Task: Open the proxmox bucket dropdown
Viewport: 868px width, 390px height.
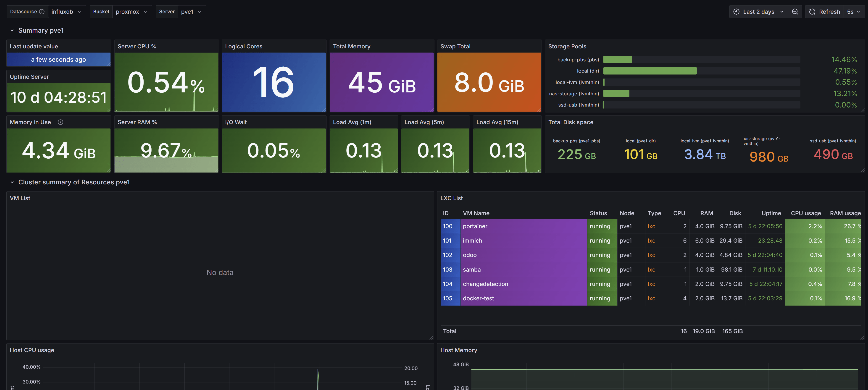Action: [x=132, y=11]
